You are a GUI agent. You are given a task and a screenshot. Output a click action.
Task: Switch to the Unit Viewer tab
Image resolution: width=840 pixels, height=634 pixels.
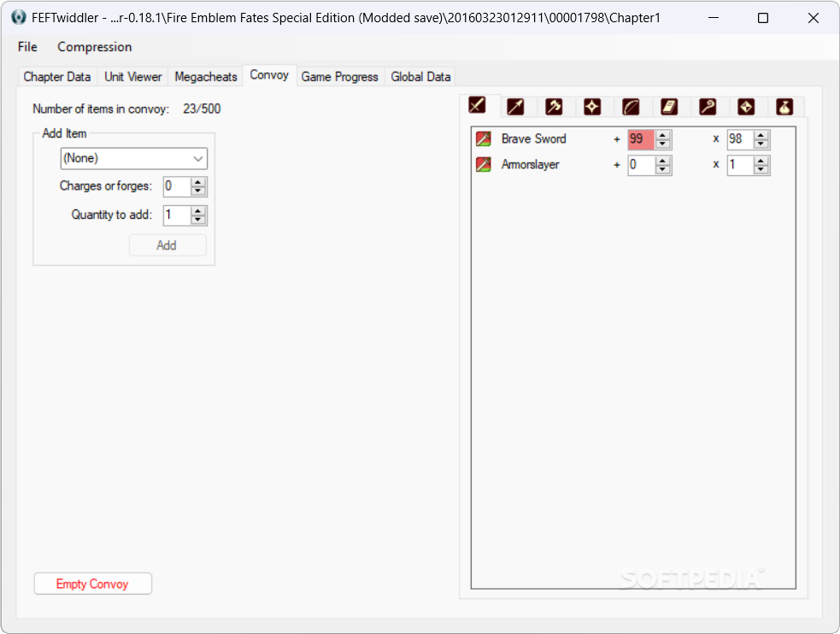point(132,77)
